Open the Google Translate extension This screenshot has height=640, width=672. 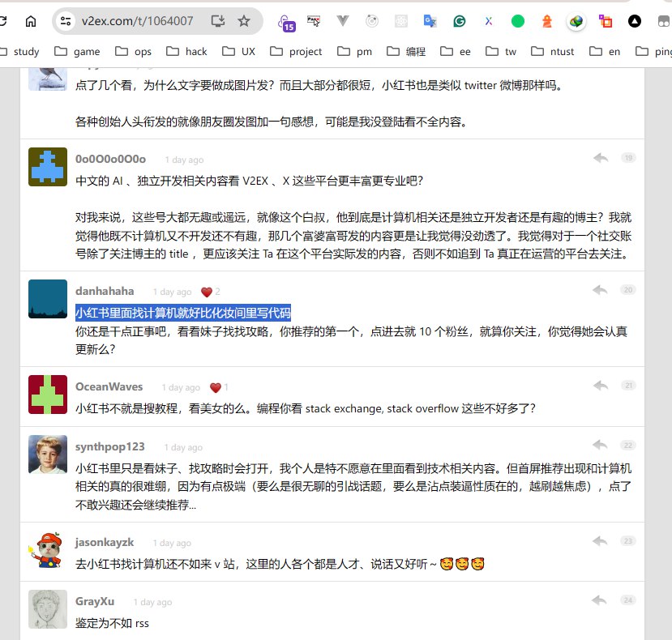pos(430,22)
